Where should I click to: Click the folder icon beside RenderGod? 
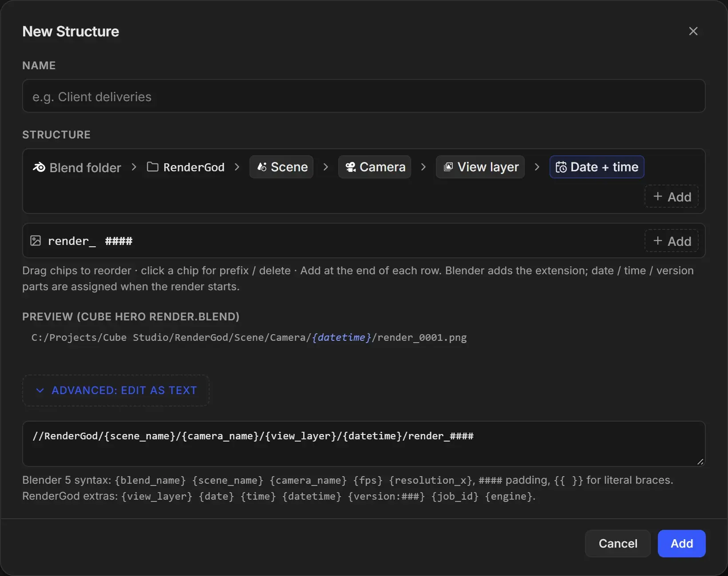[x=153, y=167]
